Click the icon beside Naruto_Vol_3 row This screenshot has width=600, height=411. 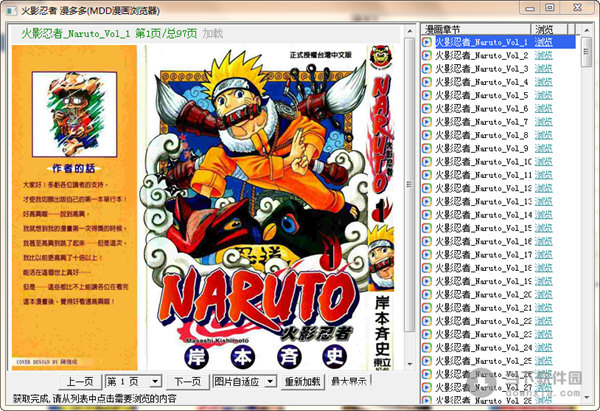pyautogui.click(x=427, y=68)
